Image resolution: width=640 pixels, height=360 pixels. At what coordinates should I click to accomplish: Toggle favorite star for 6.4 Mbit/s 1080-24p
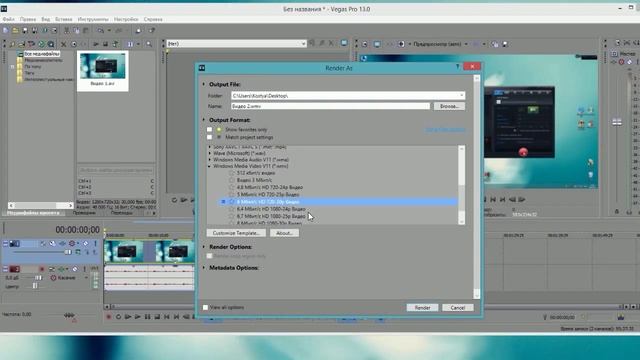pos(231,209)
